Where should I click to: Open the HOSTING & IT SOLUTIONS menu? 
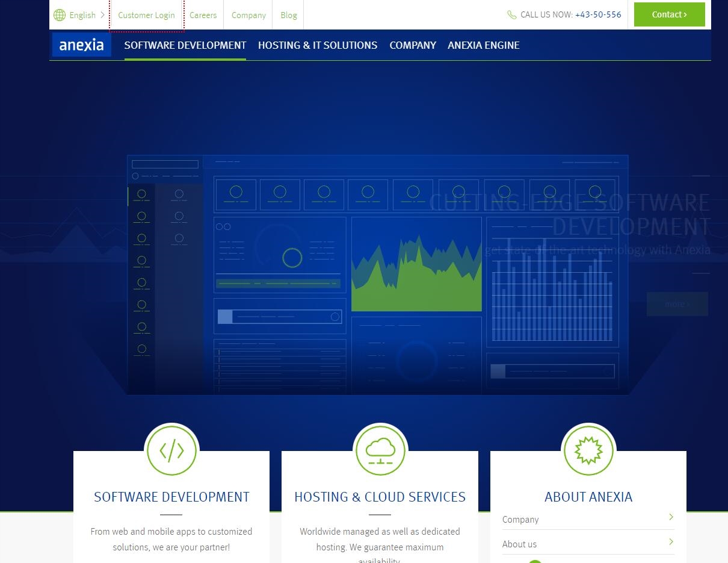pos(318,45)
